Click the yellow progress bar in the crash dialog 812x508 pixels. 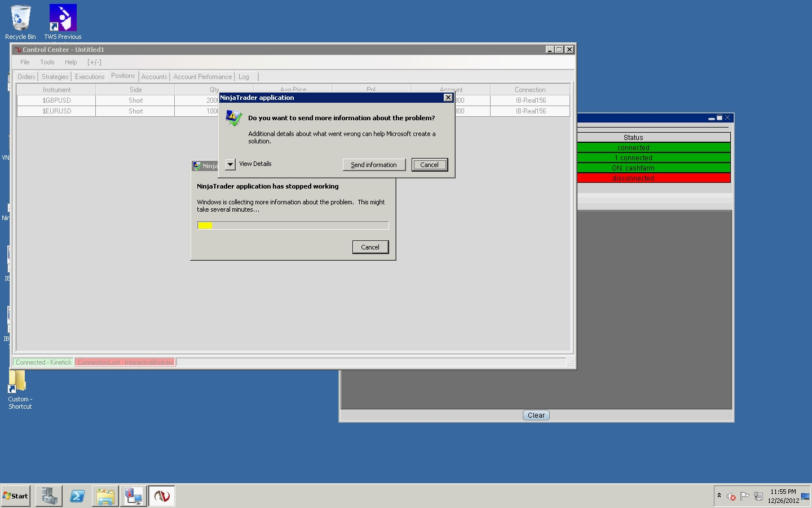pos(293,226)
